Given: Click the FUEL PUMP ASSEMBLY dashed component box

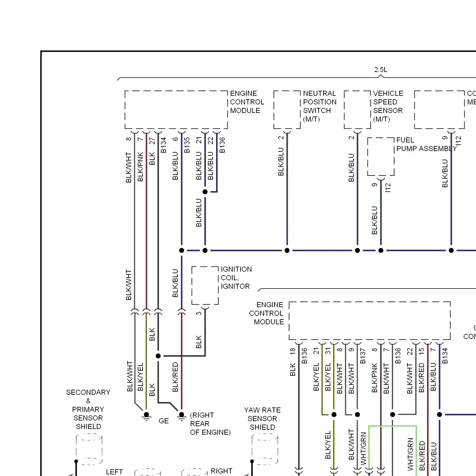Looking at the screenshot, I should click(381, 156).
